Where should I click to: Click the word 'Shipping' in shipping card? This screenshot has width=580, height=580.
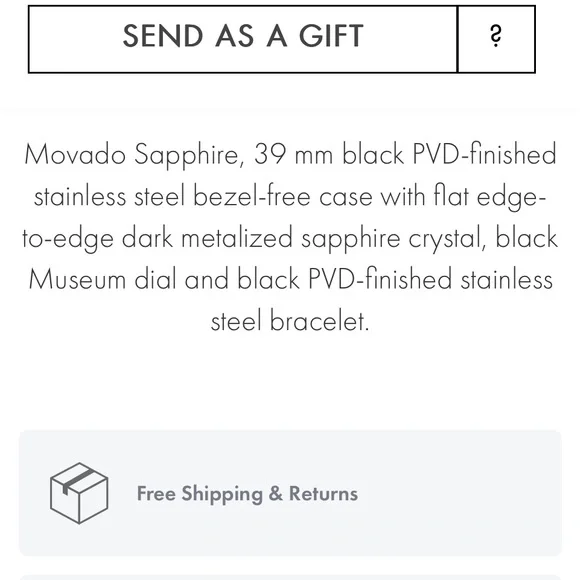pos(222,494)
